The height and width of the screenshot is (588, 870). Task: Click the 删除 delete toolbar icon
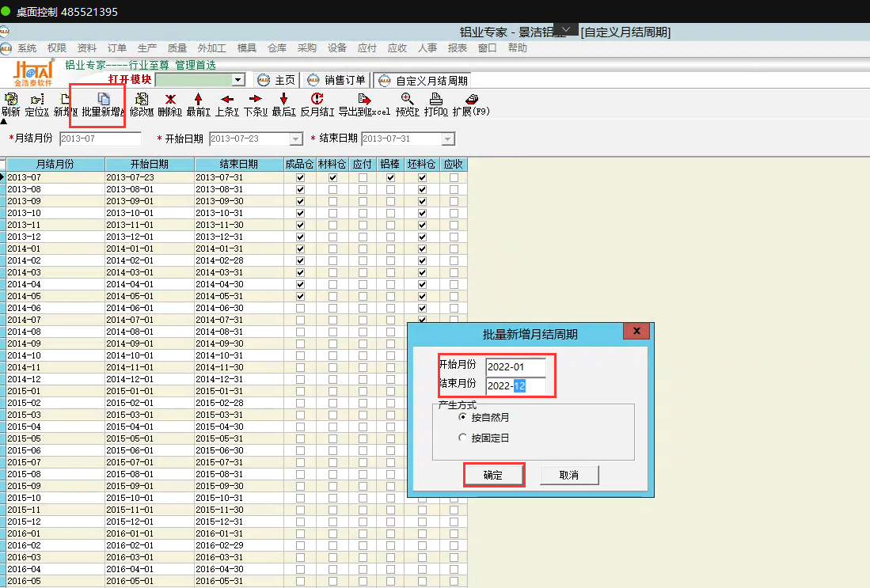coord(169,104)
